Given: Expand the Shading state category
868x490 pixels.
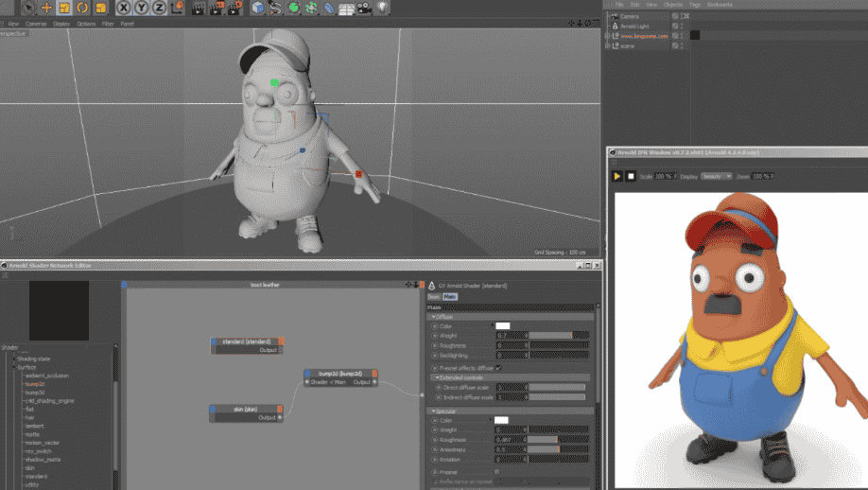Looking at the screenshot, I should pyautogui.click(x=14, y=359).
